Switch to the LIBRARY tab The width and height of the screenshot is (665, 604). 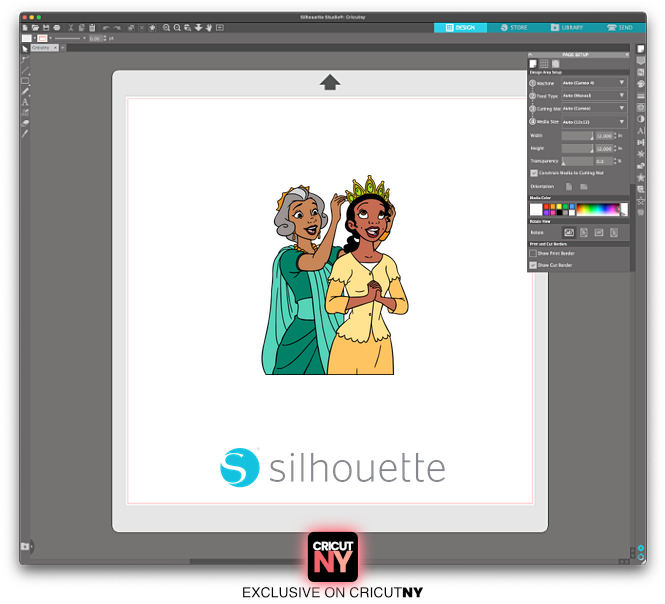click(x=567, y=28)
